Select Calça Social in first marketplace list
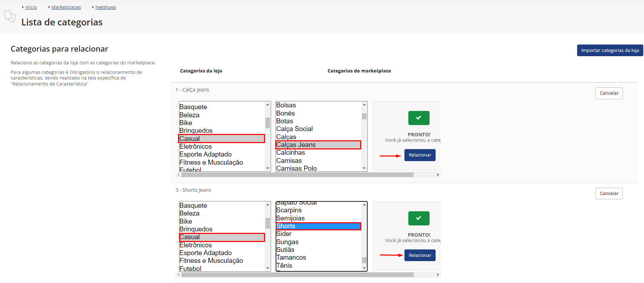Screen dimensions: 644x283 click(294, 129)
